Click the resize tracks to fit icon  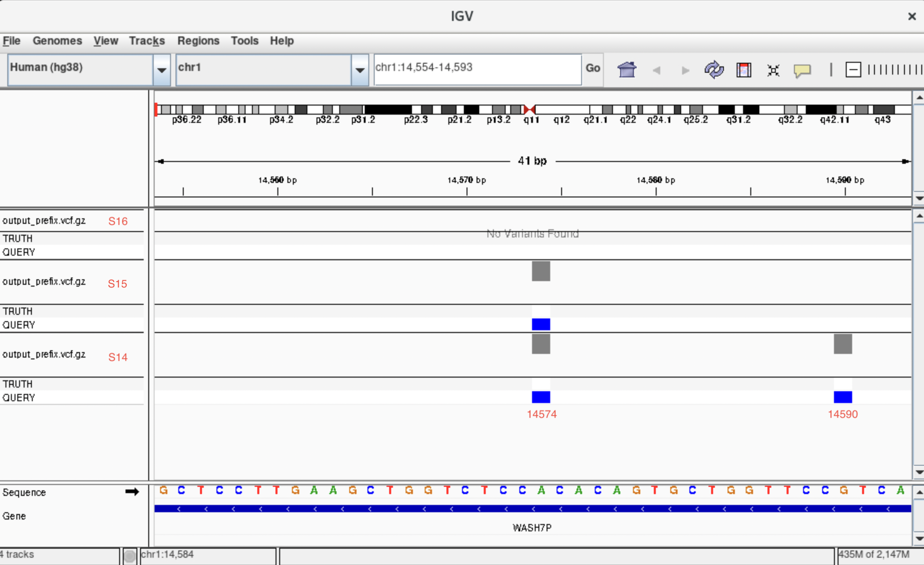(773, 71)
